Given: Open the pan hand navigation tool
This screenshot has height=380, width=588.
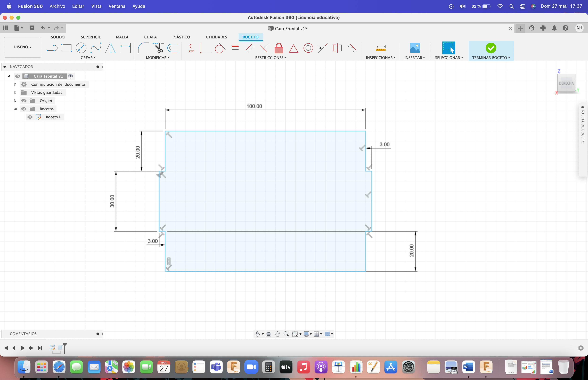Looking at the screenshot, I should coord(277,334).
